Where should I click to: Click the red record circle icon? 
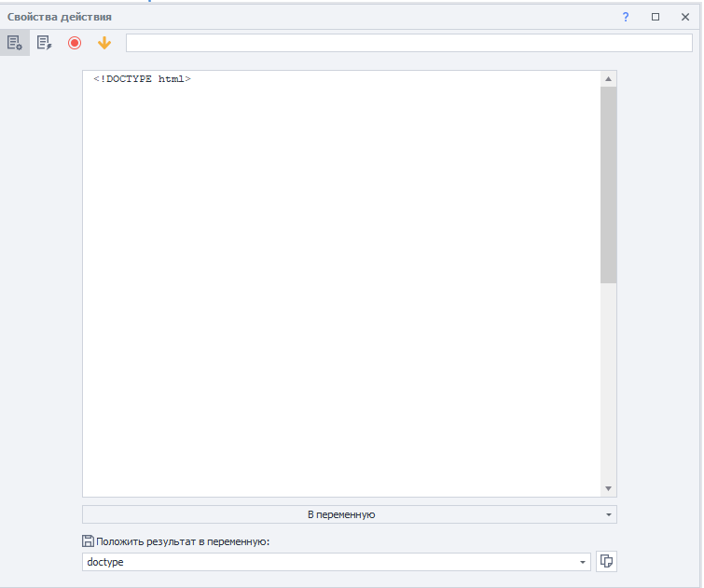(75, 43)
